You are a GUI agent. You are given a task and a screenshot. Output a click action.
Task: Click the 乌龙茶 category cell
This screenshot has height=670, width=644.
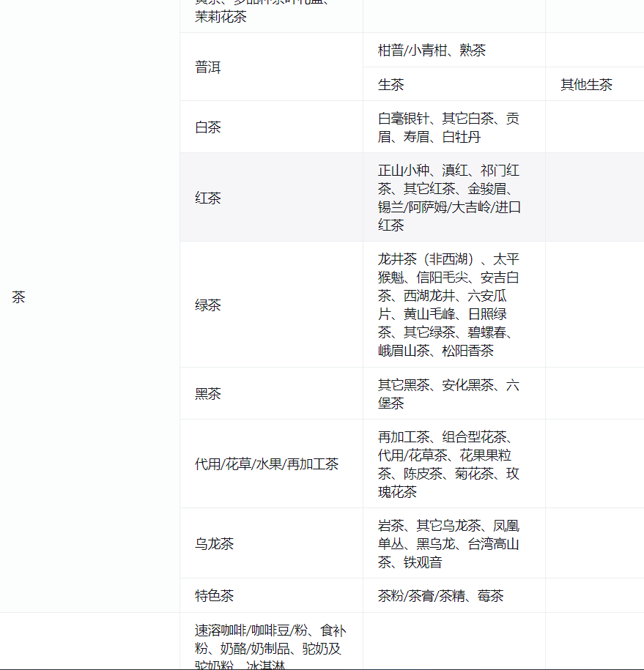tap(215, 543)
